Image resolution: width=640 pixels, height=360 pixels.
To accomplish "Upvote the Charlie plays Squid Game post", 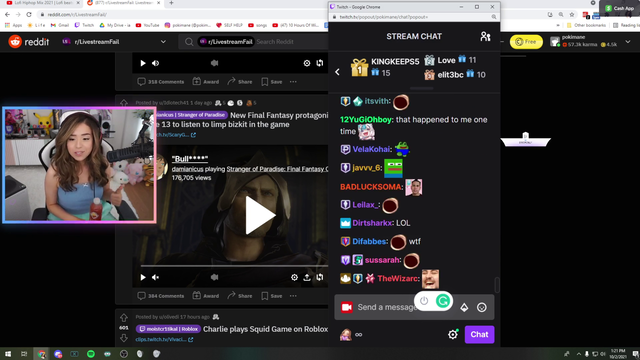I will click(x=124, y=317).
